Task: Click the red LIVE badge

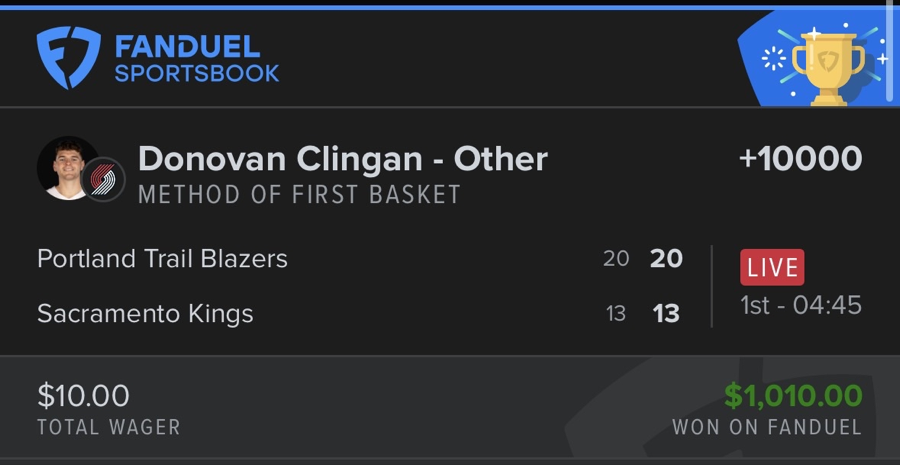Action: pos(772,267)
